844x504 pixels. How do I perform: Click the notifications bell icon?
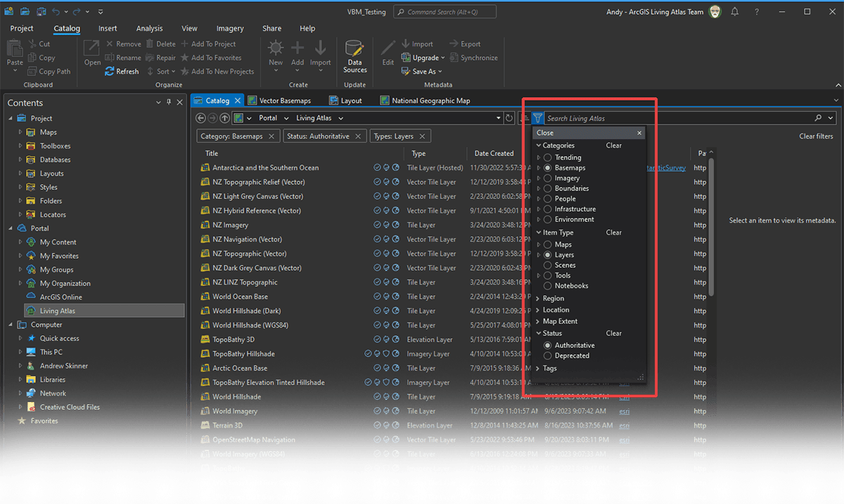[x=735, y=12]
